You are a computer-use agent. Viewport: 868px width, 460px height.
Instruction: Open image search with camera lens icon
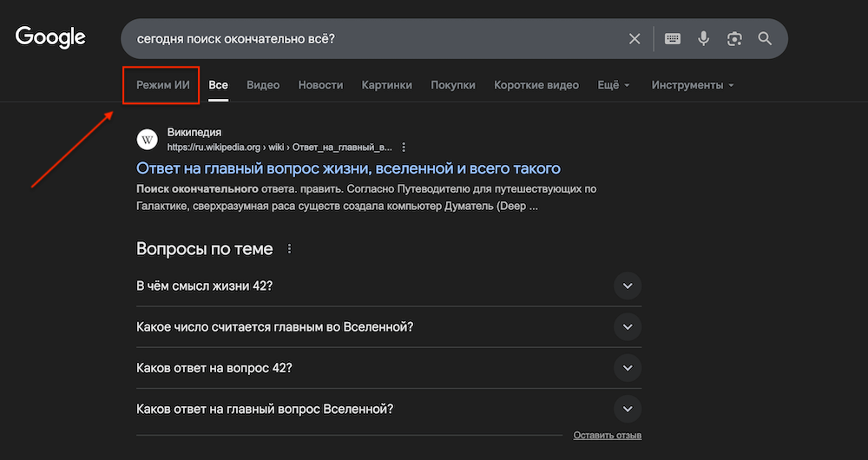[734, 39]
